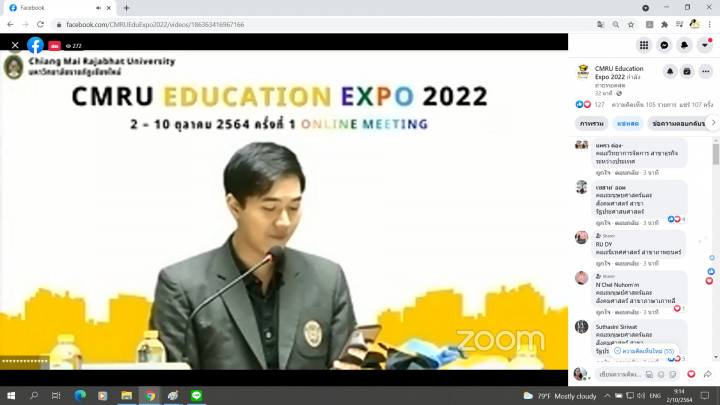Open N'Chel Nuhom'm commenter profile
Image resolution: width=720 pixels, height=405 pixels.
pos(617,285)
